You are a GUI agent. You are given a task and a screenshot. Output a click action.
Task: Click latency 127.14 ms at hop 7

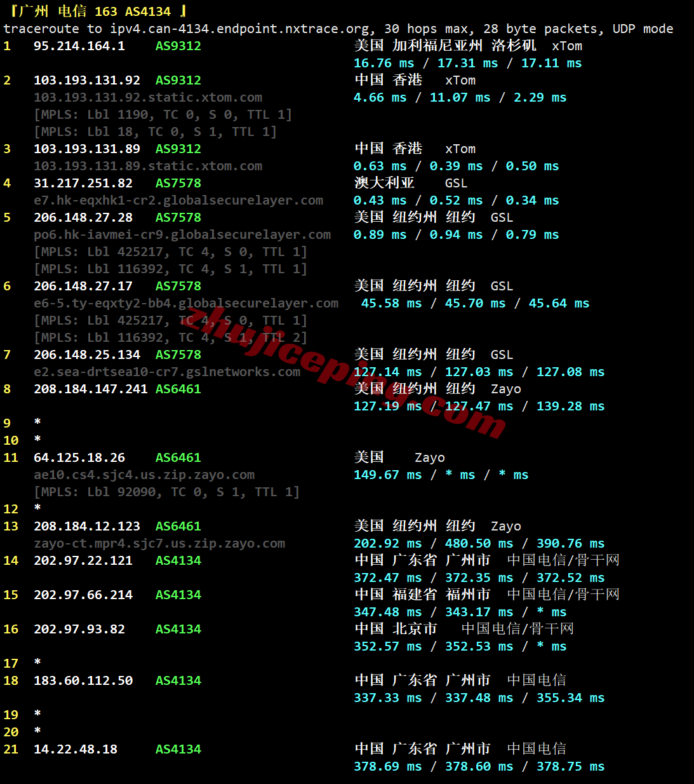coord(388,372)
